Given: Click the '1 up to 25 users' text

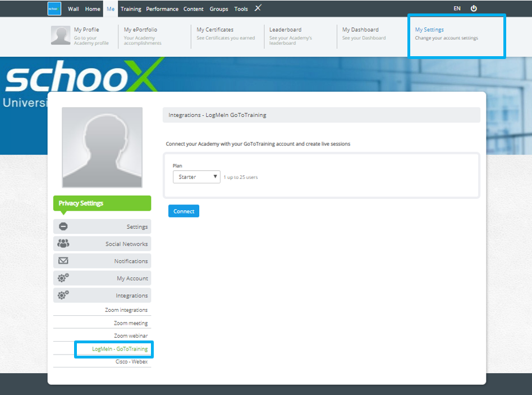Looking at the screenshot, I should click(x=241, y=177).
